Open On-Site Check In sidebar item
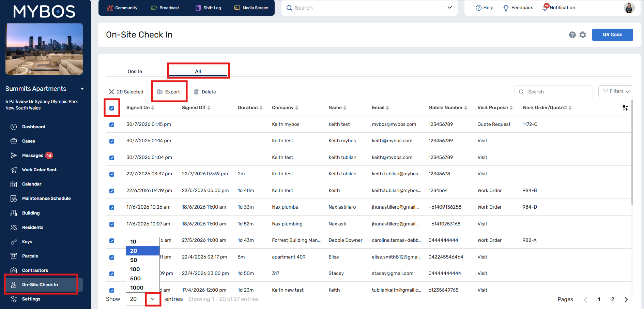644x309 pixels. pyautogui.click(x=44, y=285)
